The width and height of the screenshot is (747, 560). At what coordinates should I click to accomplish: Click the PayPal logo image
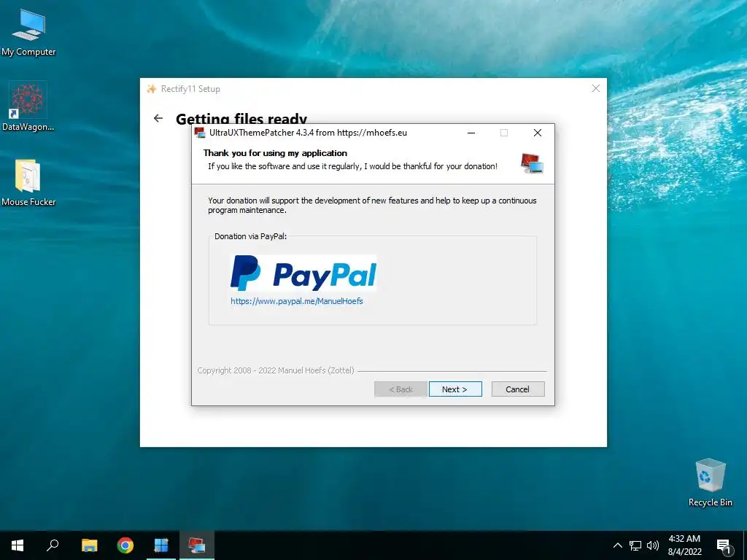tap(303, 273)
